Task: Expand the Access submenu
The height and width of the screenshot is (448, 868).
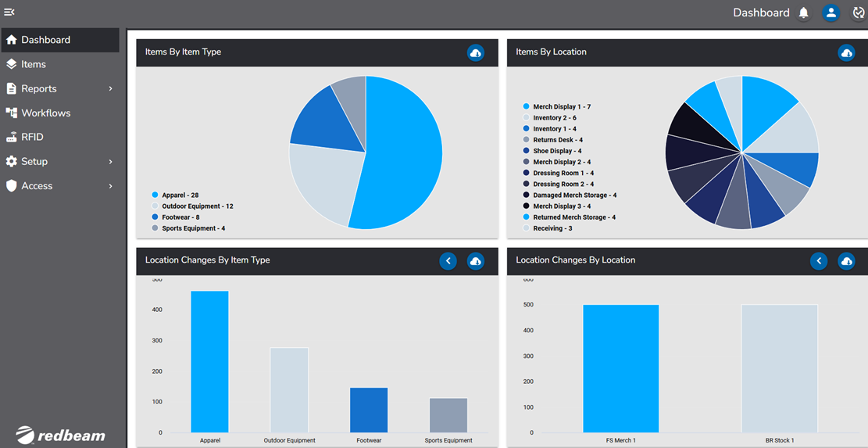Action: [110, 186]
